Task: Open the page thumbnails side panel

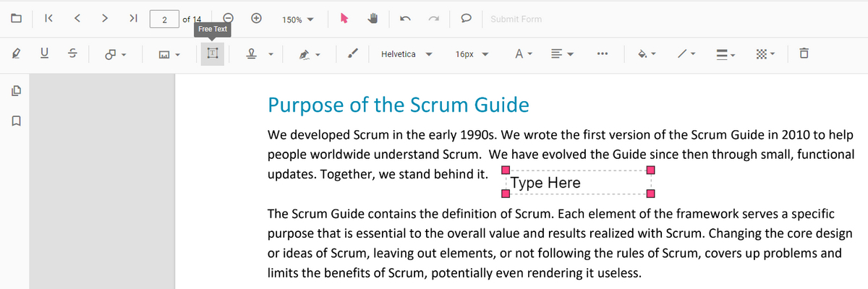Action: (x=16, y=92)
